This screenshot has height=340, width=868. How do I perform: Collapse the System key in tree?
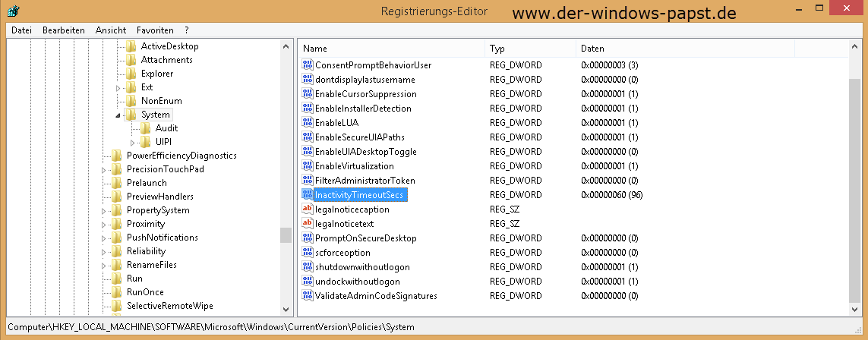[x=118, y=115]
